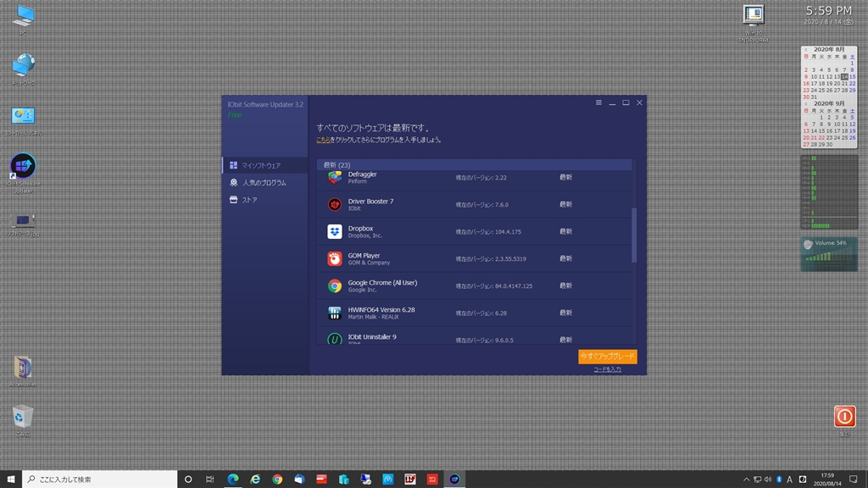Launch Microsoft Edge from taskbar

233,480
